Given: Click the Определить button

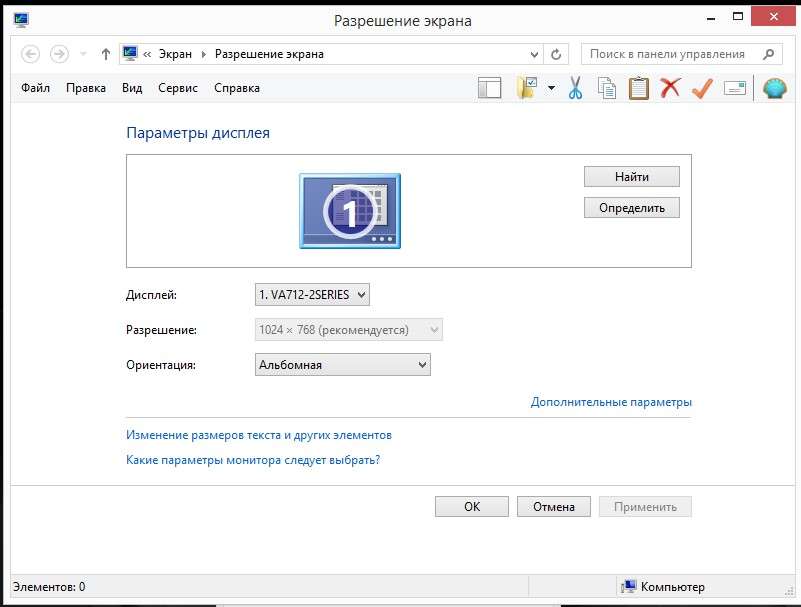Looking at the screenshot, I should point(632,208).
